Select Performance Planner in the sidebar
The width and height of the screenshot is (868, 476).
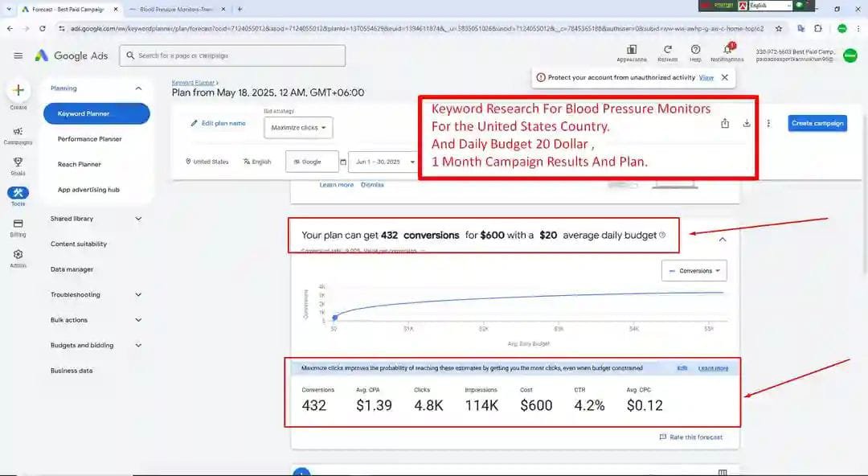point(89,139)
